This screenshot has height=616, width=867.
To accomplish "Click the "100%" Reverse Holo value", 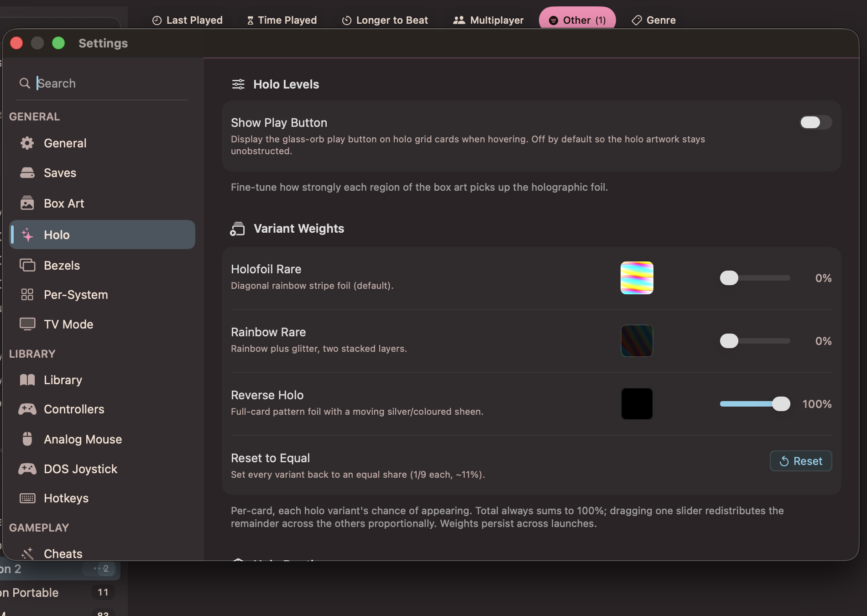I will pos(817,404).
